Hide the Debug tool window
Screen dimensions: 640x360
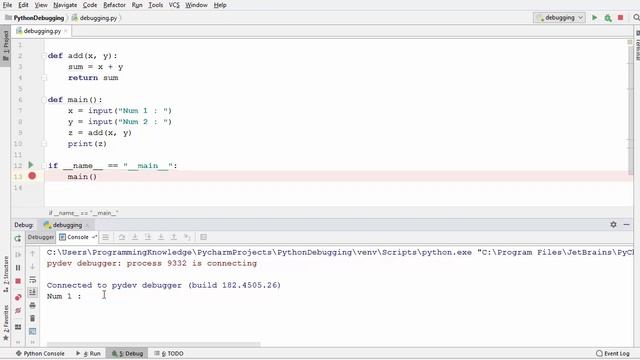pyautogui.click(x=627, y=224)
